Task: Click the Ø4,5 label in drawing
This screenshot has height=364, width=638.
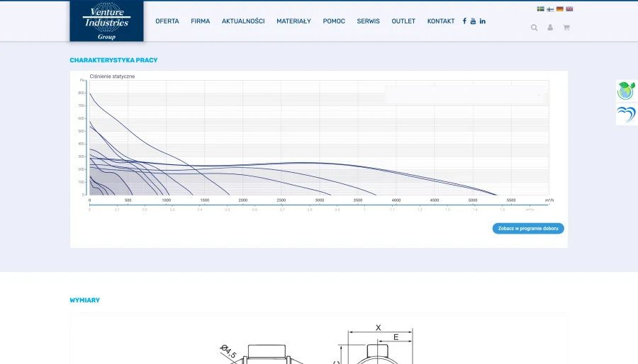Action: pyautogui.click(x=228, y=351)
